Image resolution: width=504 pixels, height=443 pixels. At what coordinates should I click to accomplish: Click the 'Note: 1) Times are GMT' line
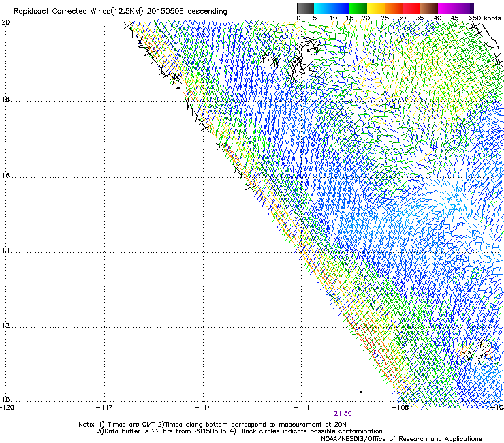[212, 425]
